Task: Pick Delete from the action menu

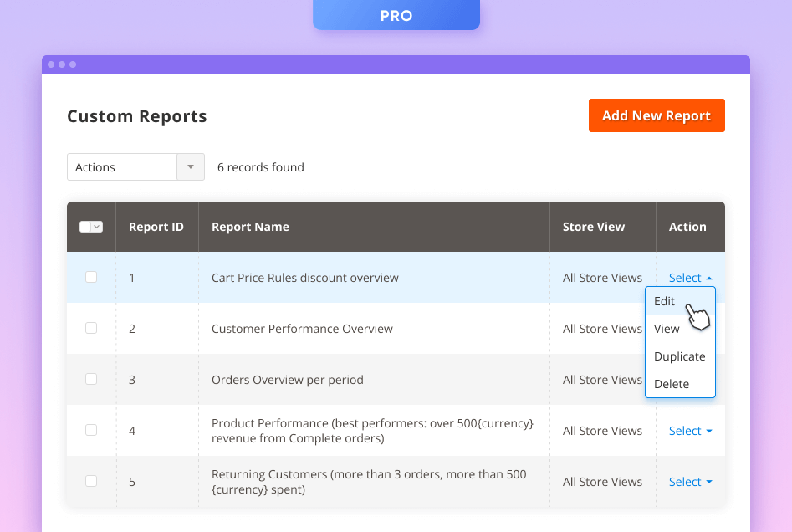Action: coord(672,384)
